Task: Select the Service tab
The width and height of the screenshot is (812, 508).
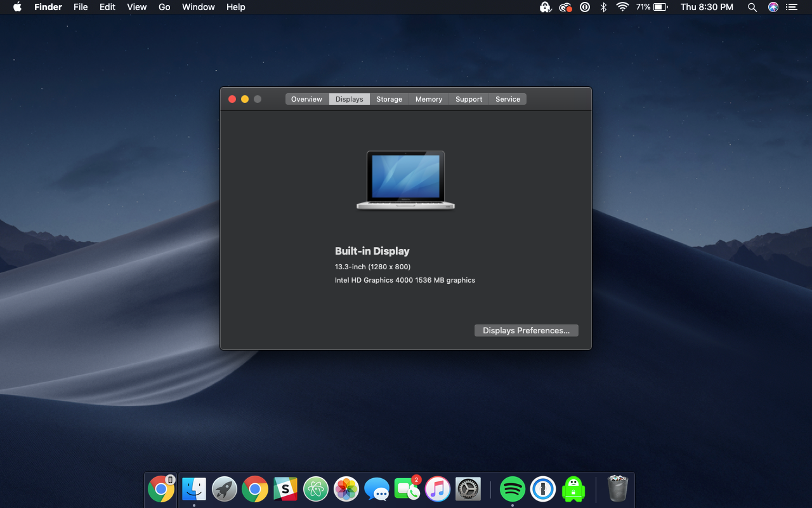Action: [x=507, y=99]
